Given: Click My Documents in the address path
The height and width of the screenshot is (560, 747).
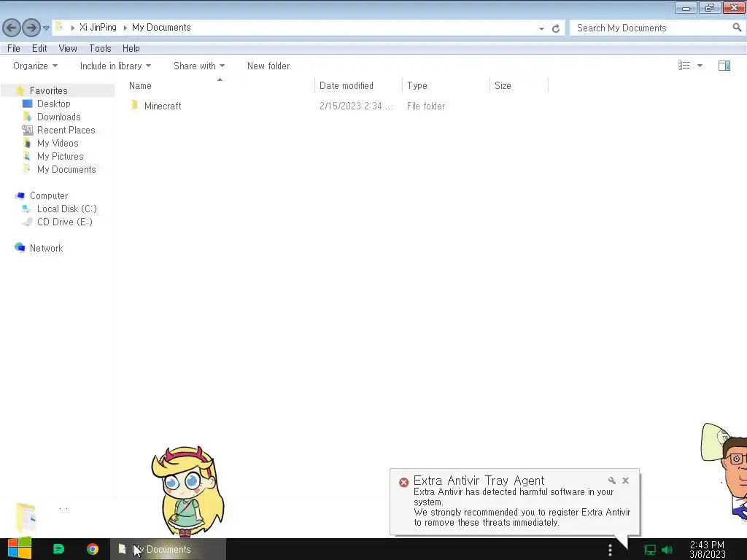Looking at the screenshot, I should click(161, 27).
